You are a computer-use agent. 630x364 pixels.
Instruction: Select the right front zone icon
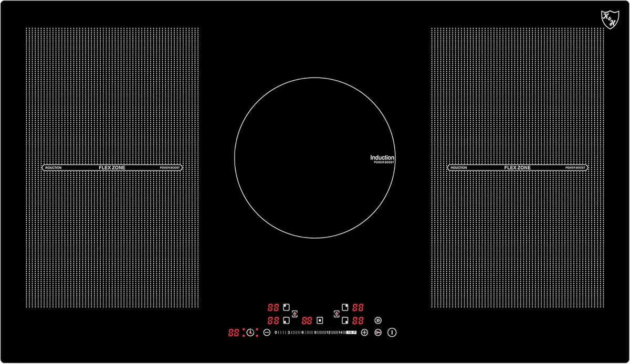point(345,320)
